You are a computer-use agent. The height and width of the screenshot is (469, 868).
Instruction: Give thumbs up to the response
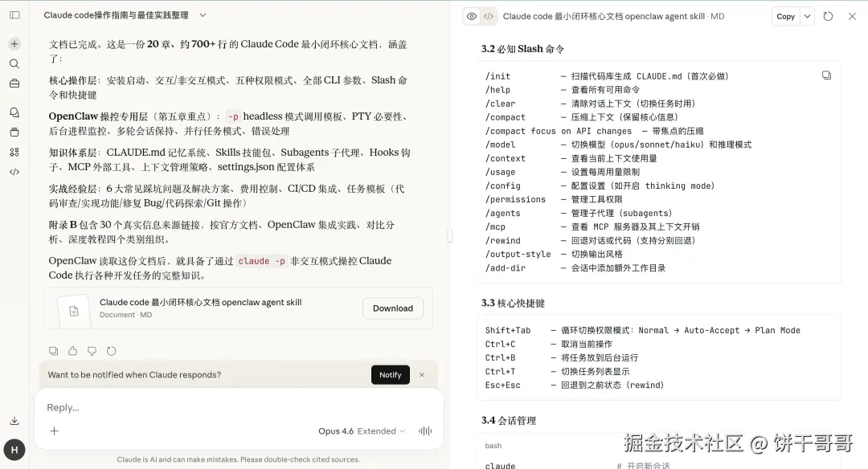tap(72, 351)
